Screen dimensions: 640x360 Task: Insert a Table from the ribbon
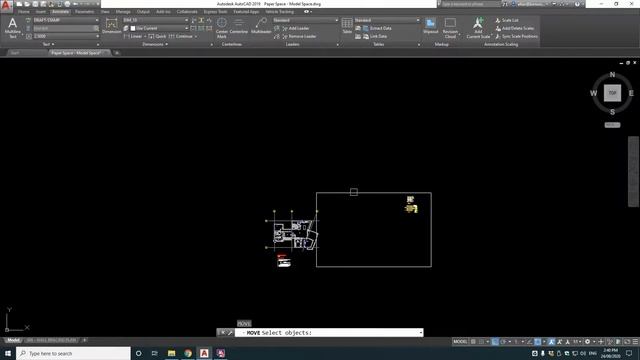347,26
